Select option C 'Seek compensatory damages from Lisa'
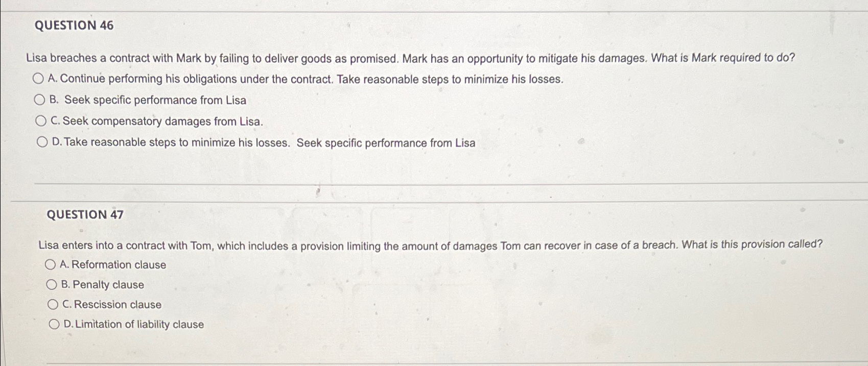Screen dimensions: 868x366 coord(41,120)
